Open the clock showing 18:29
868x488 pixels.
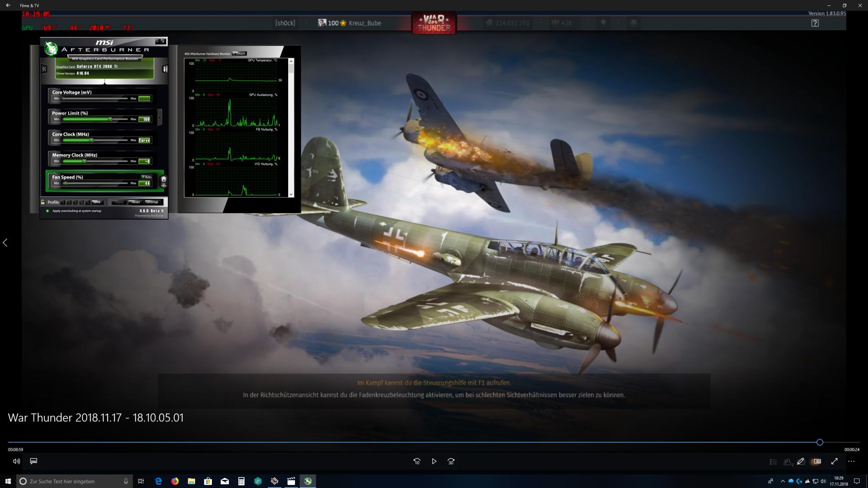pos(839,481)
